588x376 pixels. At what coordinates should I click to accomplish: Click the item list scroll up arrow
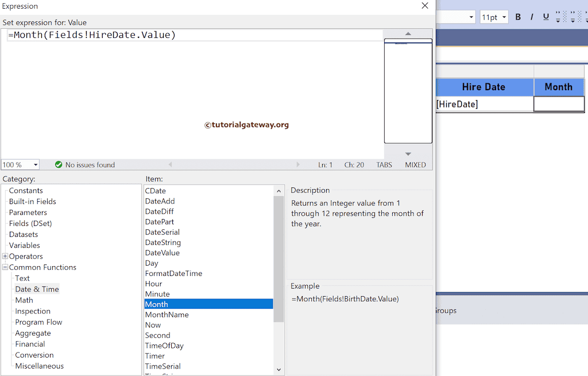point(278,191)
